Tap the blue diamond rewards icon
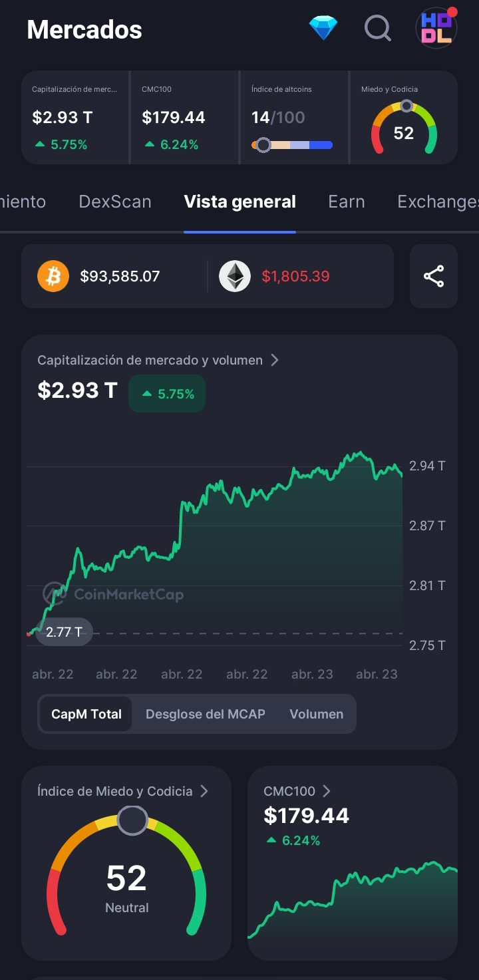Viewport: 479px width, 980px height. click(x=323, y=28)
